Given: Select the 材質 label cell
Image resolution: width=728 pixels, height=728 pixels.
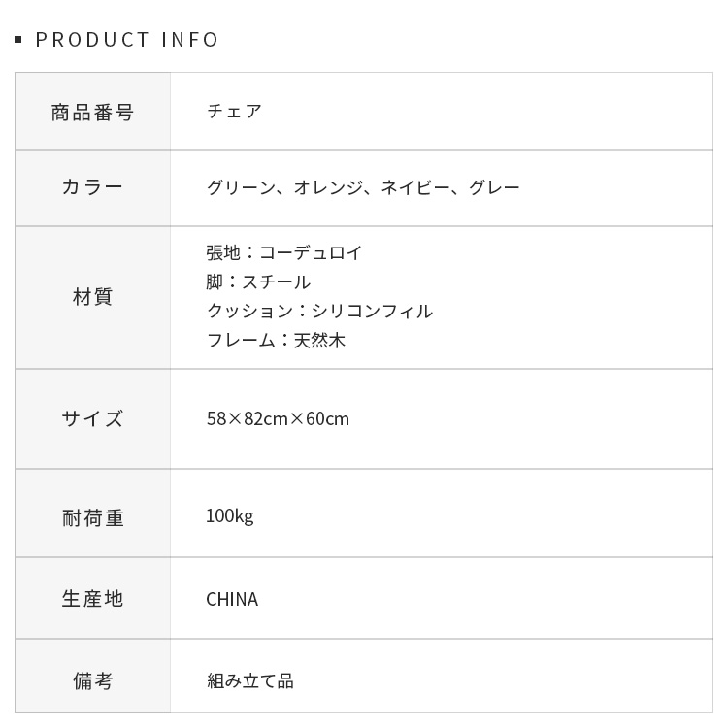Looking at the screenshot, I should coord(92,297).
